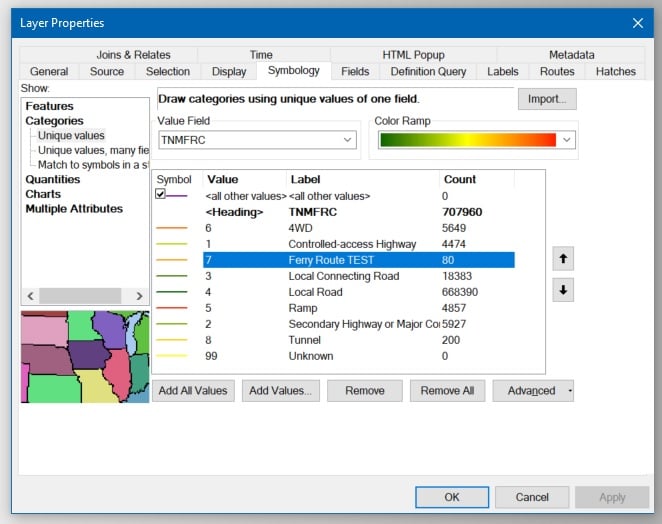
Task: Click the Remove button
Action: point(365,391)
